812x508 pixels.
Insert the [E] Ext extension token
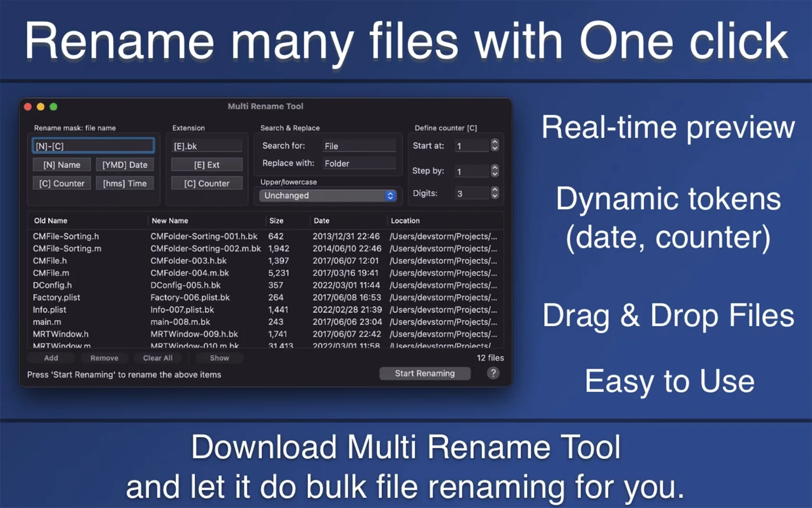pos(206,165)
